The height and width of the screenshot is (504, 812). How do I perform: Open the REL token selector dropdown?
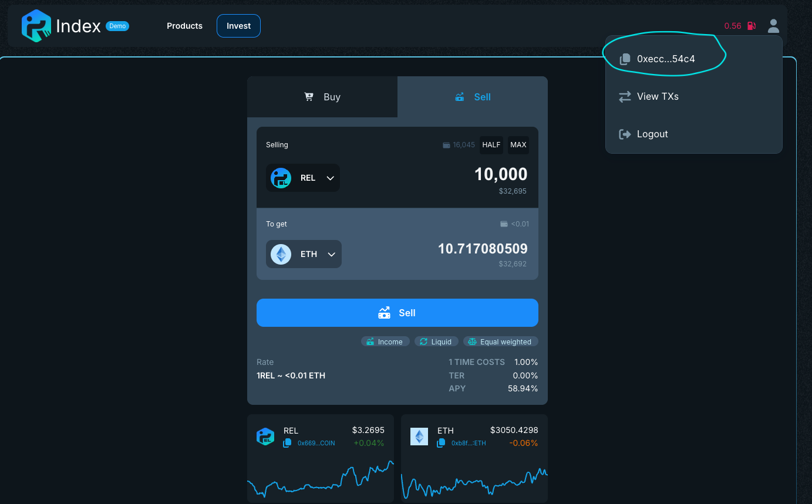(x=302, y=177)
